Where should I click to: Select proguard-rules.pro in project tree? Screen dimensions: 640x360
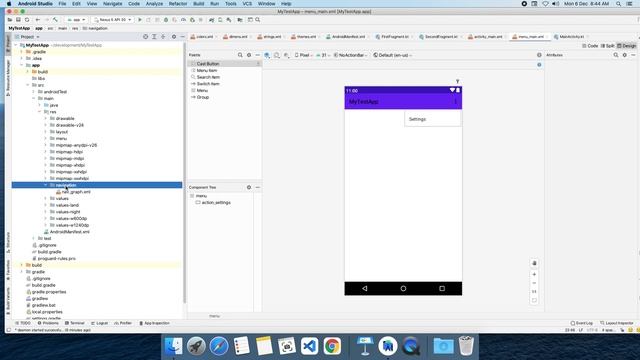pyautogui.click(x=56, y=258)
